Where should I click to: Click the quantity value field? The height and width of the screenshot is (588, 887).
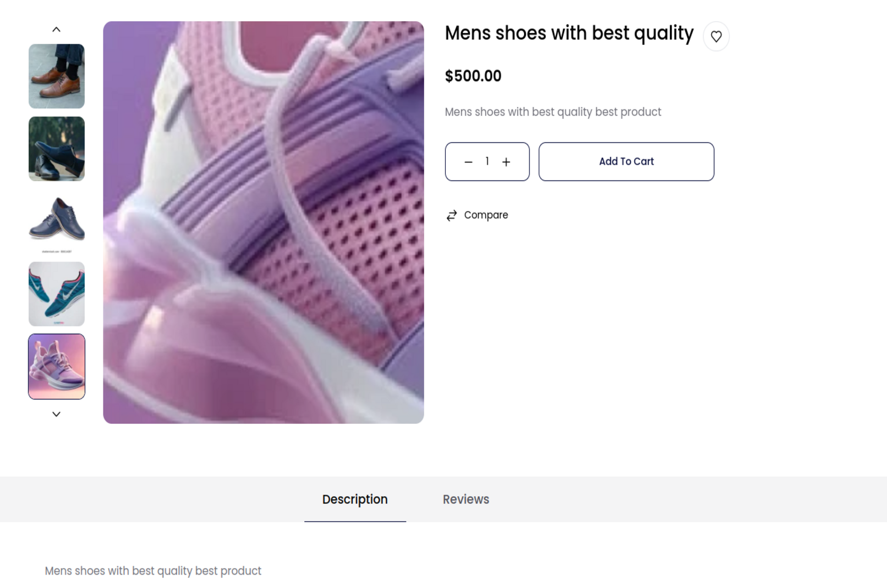click(x=487, y=162)
